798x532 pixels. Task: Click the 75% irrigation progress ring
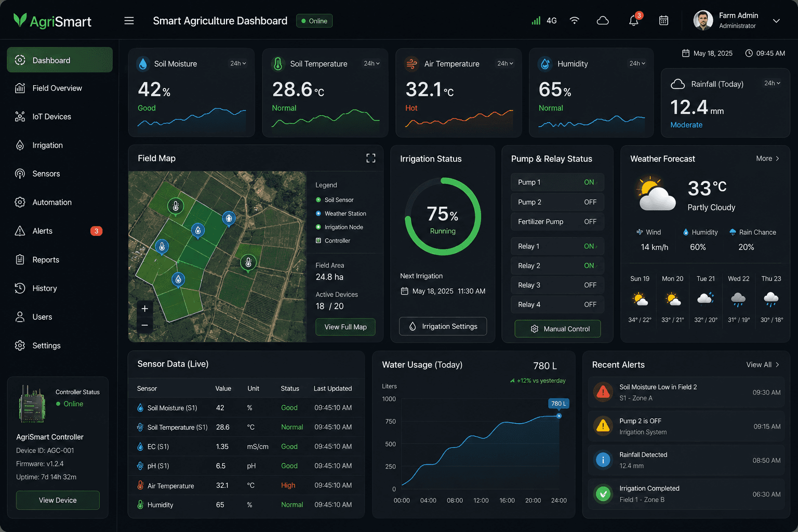(x=443, y=217)
